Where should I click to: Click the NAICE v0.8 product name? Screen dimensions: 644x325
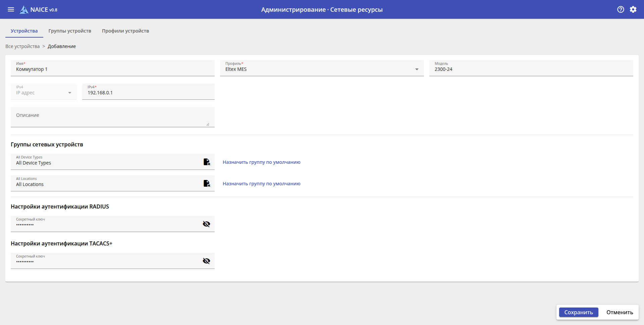click(x=44, y=10)
